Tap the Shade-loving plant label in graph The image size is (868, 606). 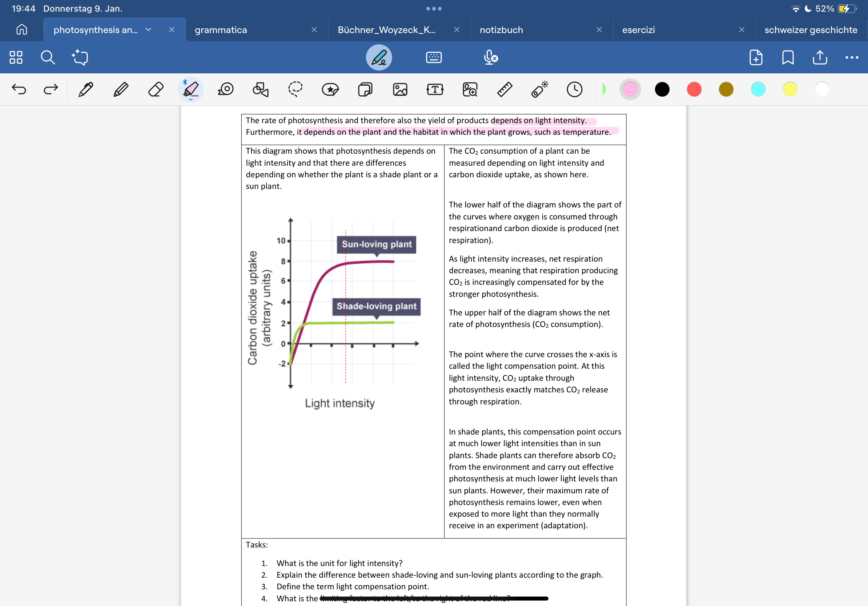[377, 306]
